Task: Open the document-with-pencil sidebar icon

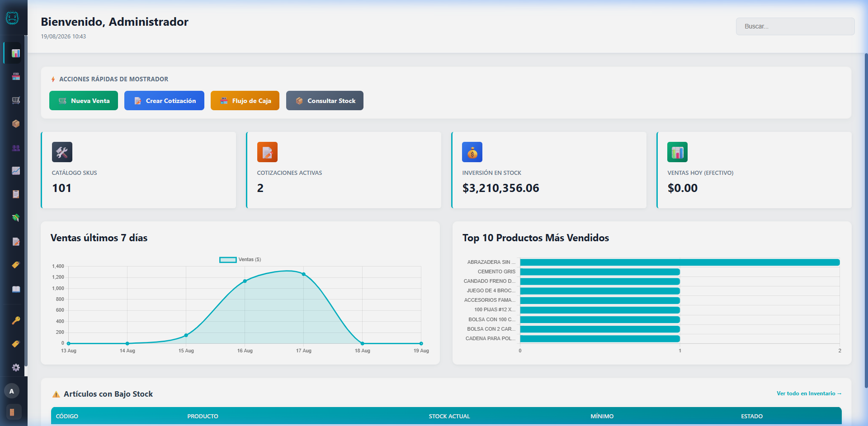Action: (16, 242)
